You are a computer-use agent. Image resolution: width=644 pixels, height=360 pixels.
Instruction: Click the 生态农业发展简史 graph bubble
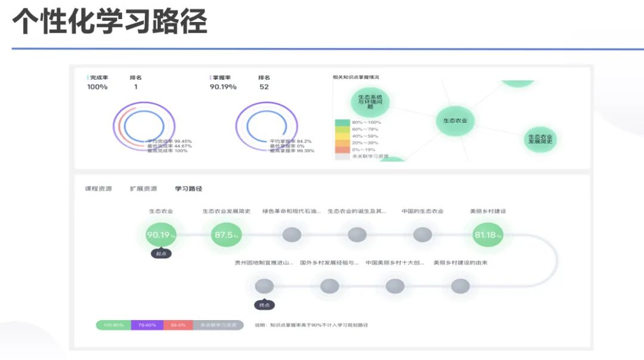pos(540,139)
